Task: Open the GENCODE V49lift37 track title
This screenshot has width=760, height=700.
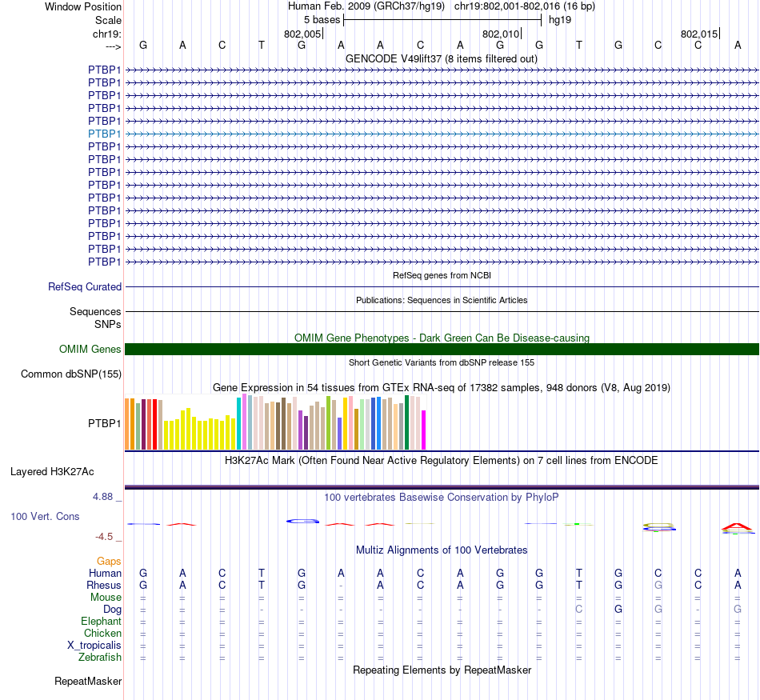Action: click(x=442, y=58)
